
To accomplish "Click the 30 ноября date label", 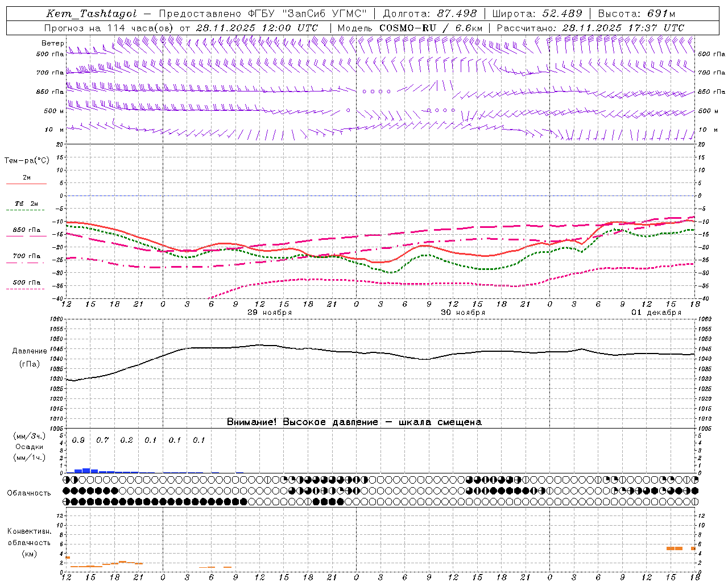I will 463,313.
